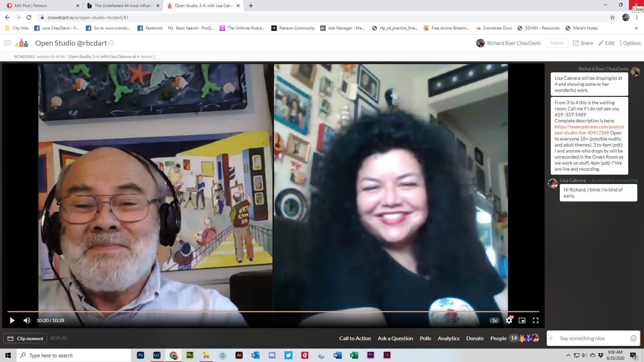Open the emoji picker in the chat box

pyautogui.click(x=633, y=338)
